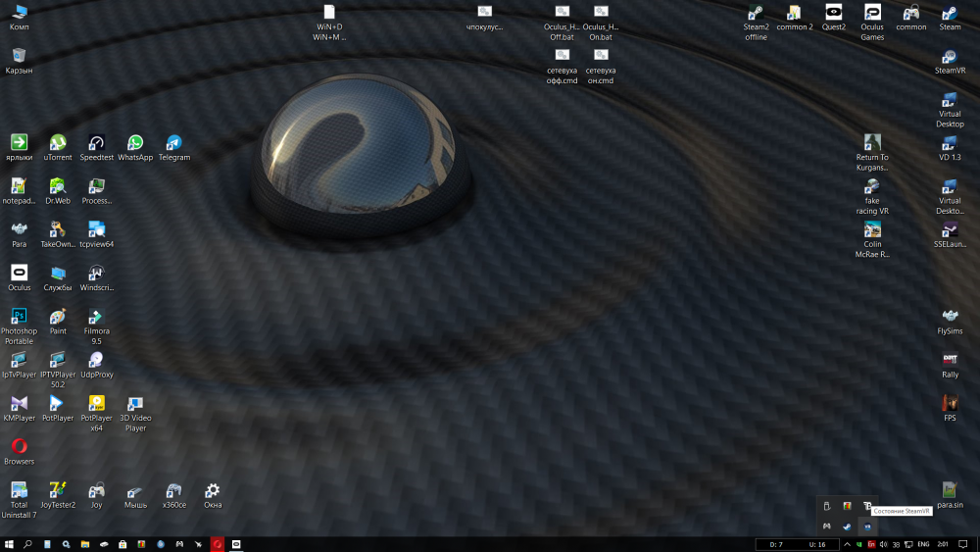980x552 pixels.
Task: Click the network connection tray icon
Action: click(x=908, y=544)
